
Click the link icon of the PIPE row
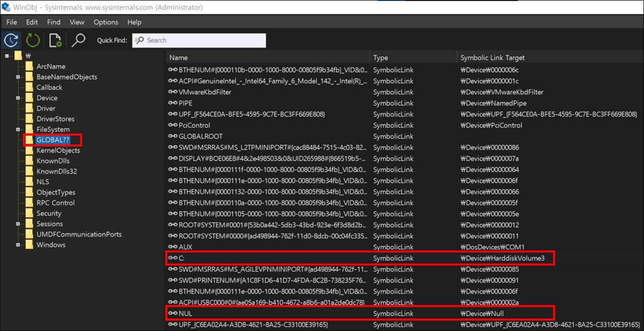[x=173, y=103]
